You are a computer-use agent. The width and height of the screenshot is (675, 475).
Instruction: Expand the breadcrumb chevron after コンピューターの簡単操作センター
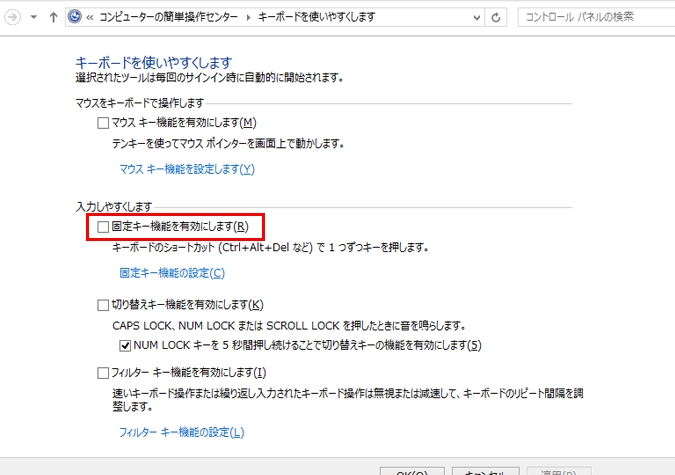(x=248, y=18)
